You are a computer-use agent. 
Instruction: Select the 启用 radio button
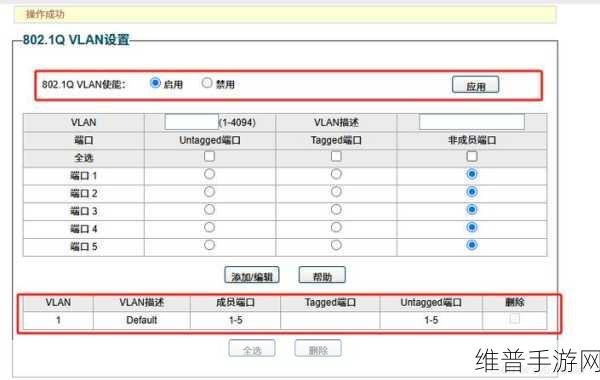[x=155, y=83]
